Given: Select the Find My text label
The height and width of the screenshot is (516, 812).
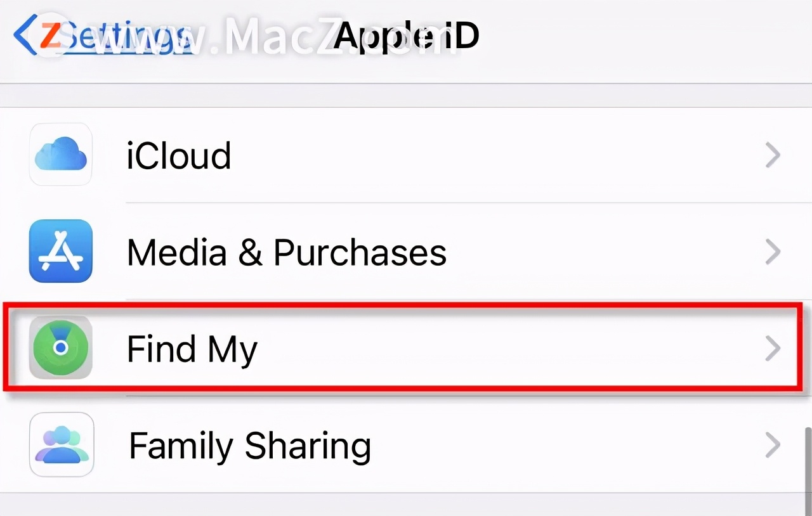Looking at the screenshot, I should point(192,349).
